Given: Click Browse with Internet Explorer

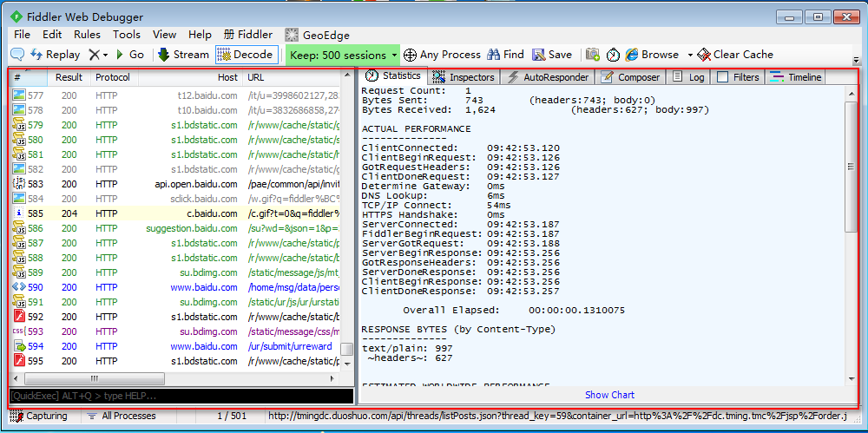Looking at the screenshot, I should click(652, 55).
